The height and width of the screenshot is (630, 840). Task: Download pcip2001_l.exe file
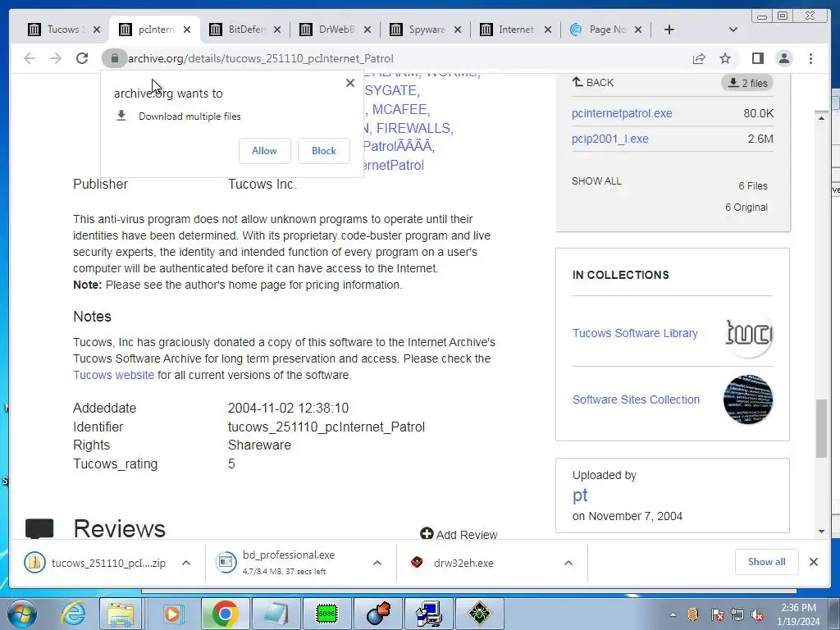609,139
